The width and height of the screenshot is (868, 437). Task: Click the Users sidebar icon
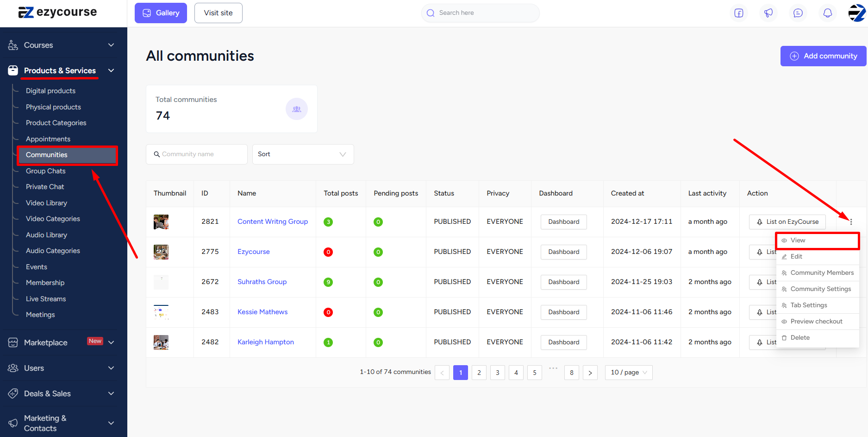[x=13, y=368]
